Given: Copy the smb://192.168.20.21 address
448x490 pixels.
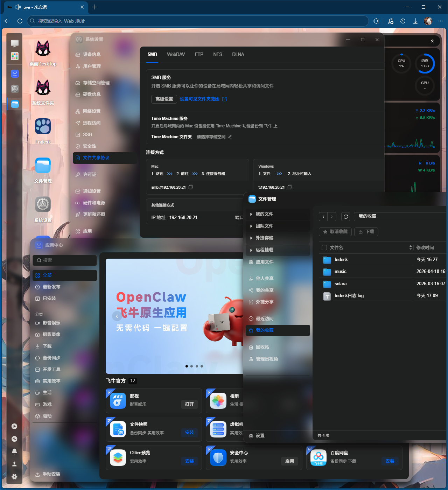Looking at the screenshot, I should 191,187.
